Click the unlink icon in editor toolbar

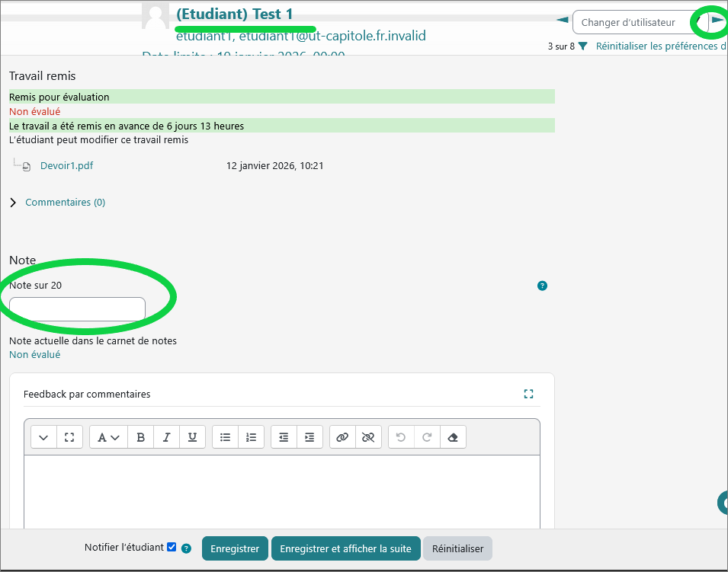[x=368, y=437]
